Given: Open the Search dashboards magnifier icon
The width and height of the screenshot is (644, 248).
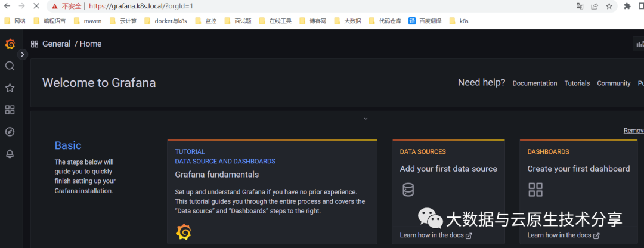Looking at the screenshot, I should click(x=10, y=66).
